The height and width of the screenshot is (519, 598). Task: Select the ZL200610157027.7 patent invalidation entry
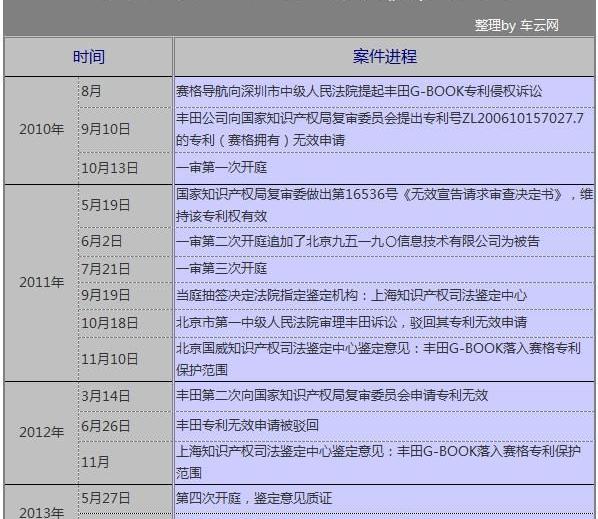[384, 130]
